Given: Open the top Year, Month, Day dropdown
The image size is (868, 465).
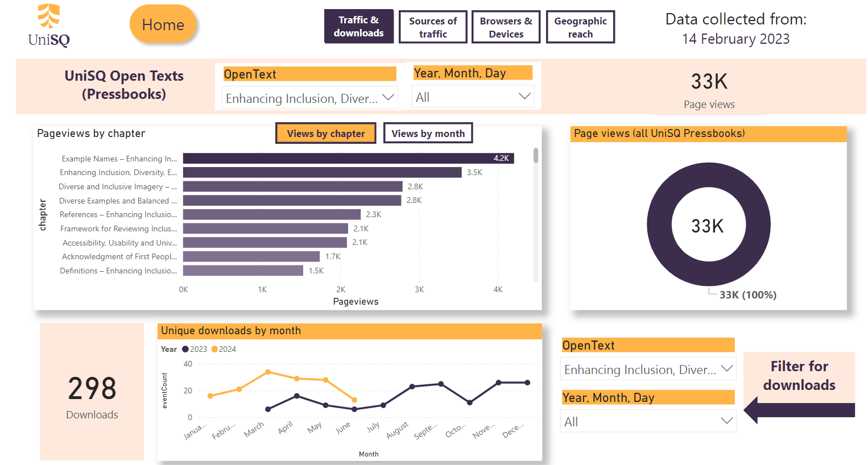Looking at the screenshot, I should coord(473,97).
